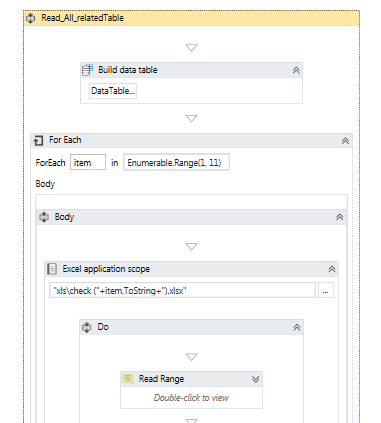Select the Build data table activity icon
The width and height of the screenshot is (381, 423).
(87, 70)
